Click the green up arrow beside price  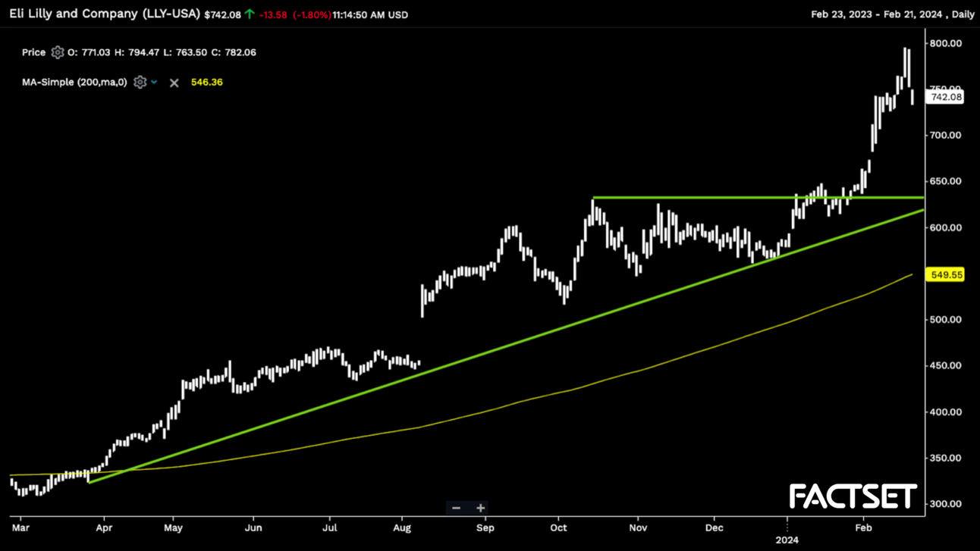coord(249,14)
